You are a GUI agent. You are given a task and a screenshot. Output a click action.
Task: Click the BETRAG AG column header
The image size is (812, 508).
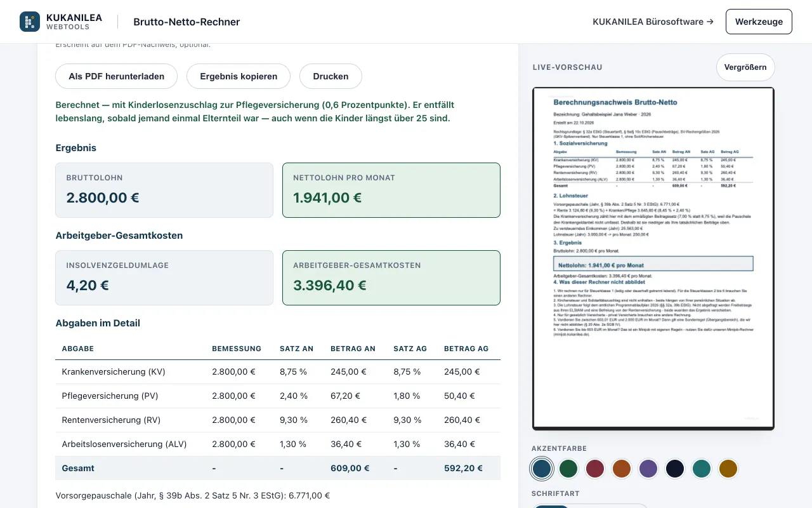pos(466,349)
